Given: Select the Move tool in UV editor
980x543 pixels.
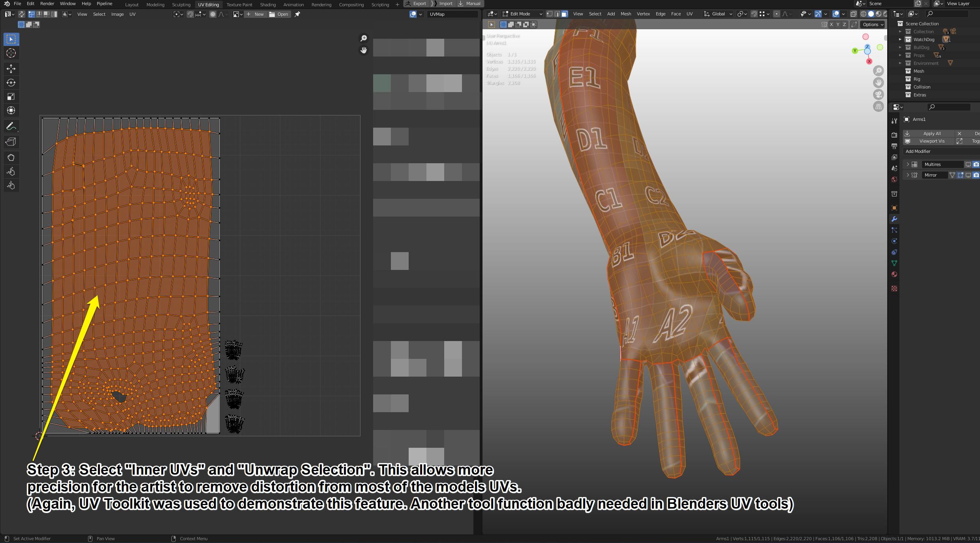Looking at the screenshot, I should pyautogui.click(x=11, y=69).
